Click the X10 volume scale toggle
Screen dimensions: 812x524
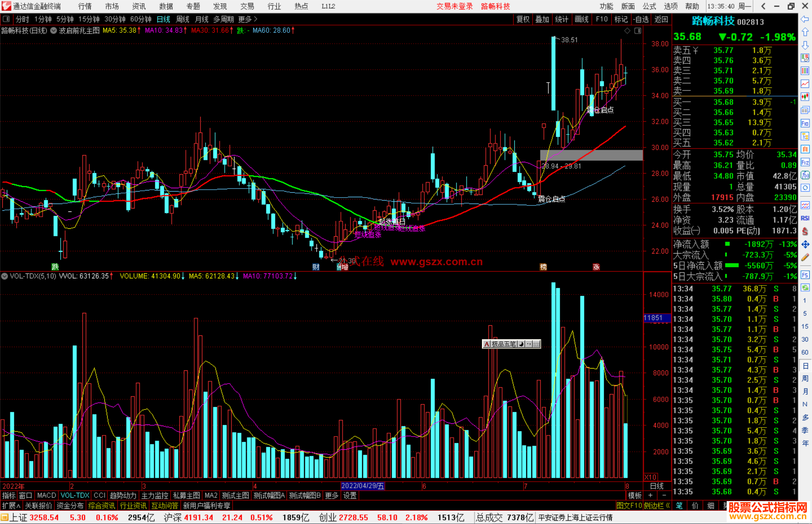[x=650, y=477]
